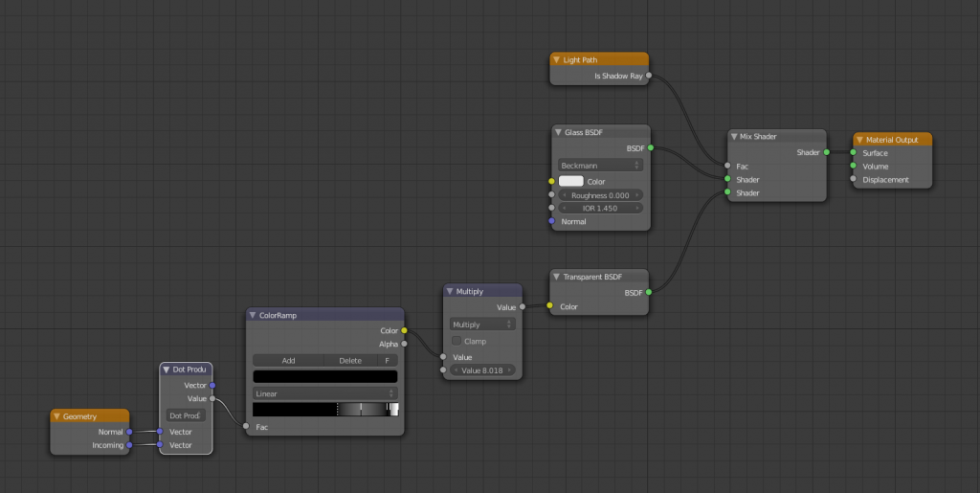Select the Geometry node header

click(x=89, y=416)
